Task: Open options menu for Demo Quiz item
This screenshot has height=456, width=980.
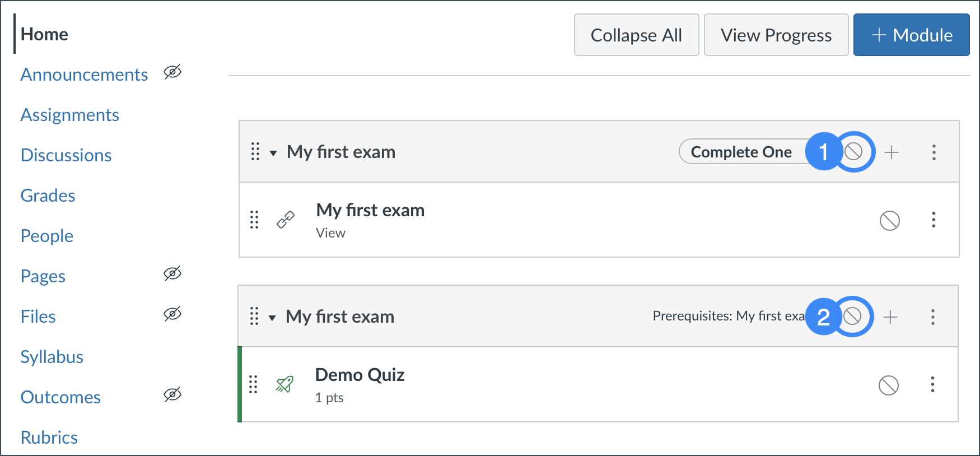Action: [x=932, y=384]
